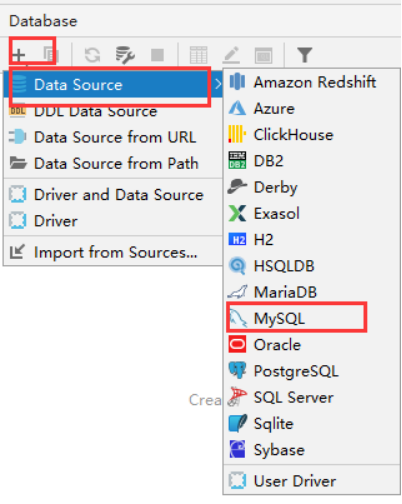Open Data Source Properties wrench icon
The image size is (402, 504).
coord(125,55)
